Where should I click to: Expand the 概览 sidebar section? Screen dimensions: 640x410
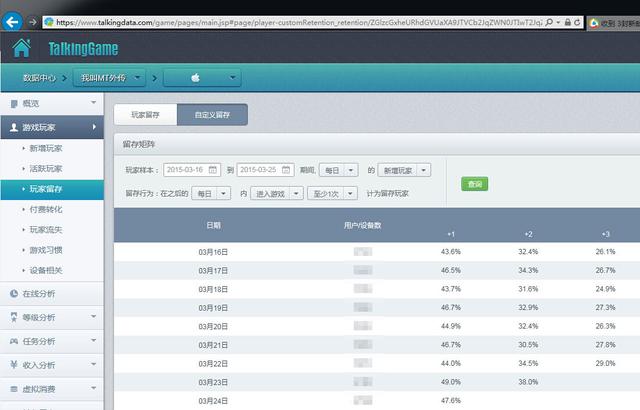pos(93,103)
